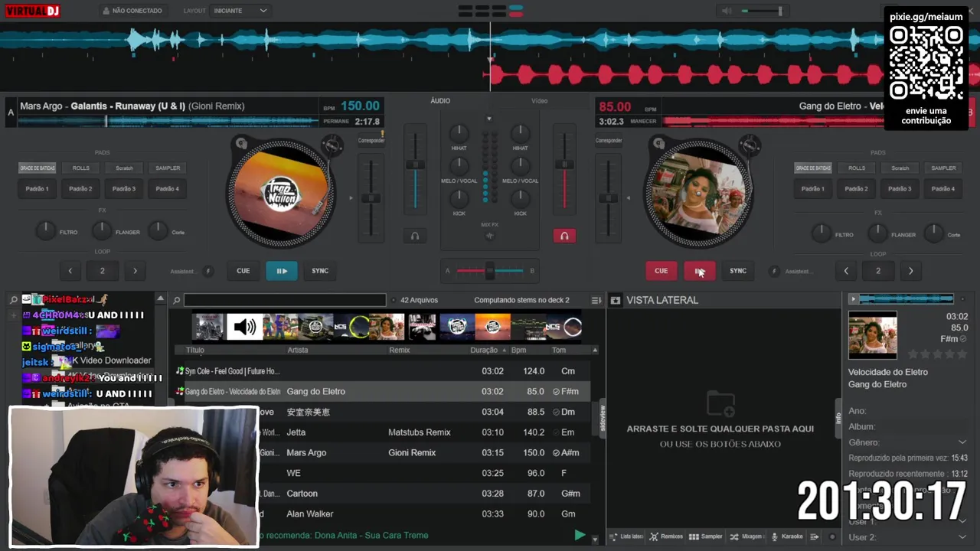Screen dimensions: 980x551
Task: Open LAYOUT Iniciante dropdown
Action: pyautogui.click(x=240, y=11)
